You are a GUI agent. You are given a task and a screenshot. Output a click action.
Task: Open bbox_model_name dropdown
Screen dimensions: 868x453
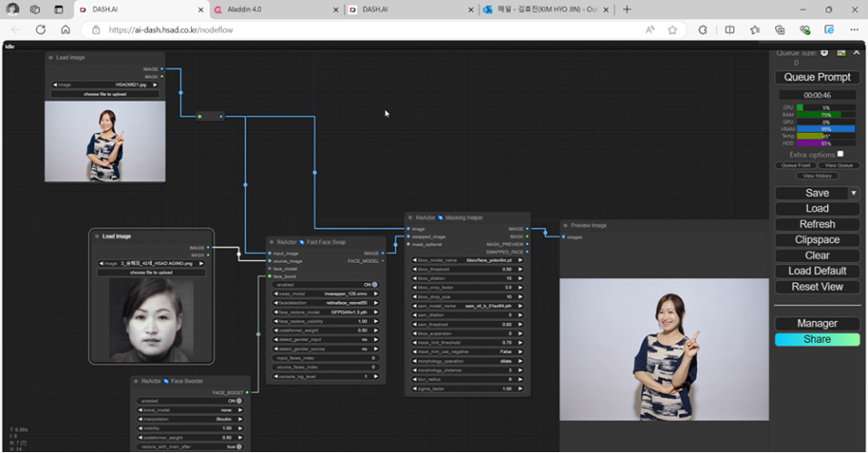click(468, 260)
